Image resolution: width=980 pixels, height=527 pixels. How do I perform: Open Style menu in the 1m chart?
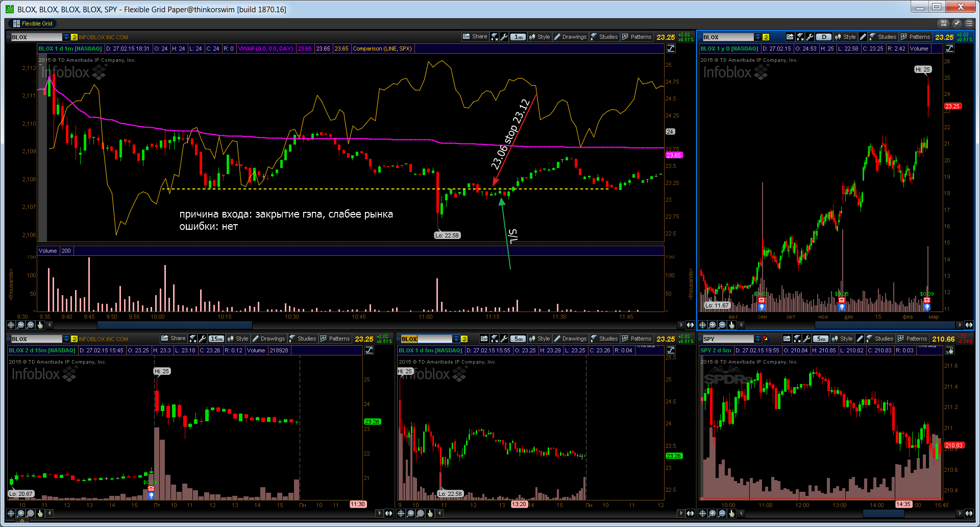(540, 37)
